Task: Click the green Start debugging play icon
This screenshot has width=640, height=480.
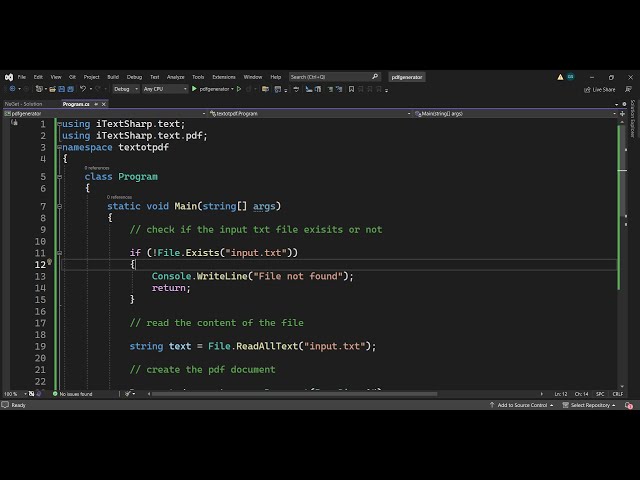Action: click(194, 89)
